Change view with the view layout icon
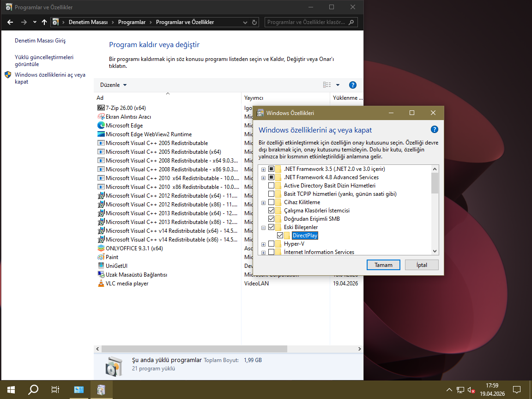 [x=327, y=85]
